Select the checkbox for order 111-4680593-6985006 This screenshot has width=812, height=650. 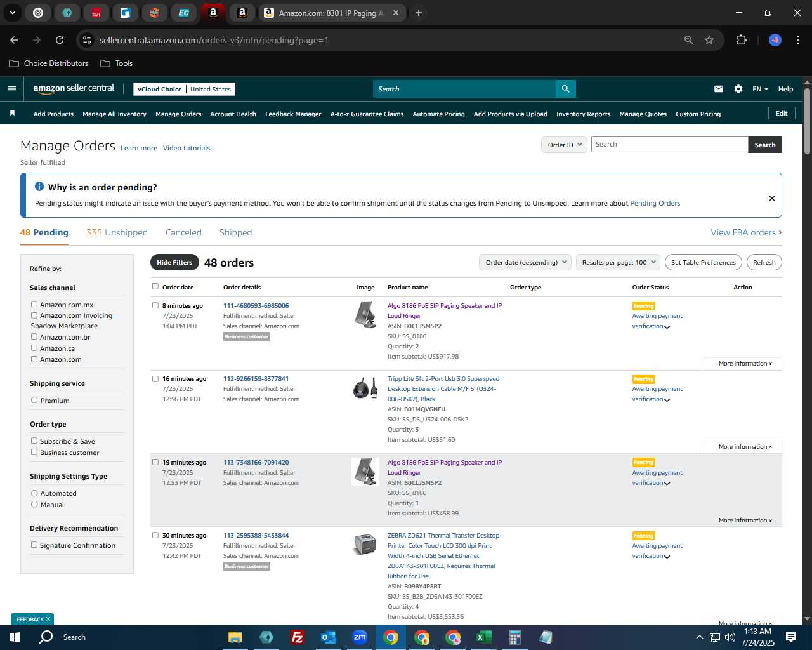pos(155,305)
